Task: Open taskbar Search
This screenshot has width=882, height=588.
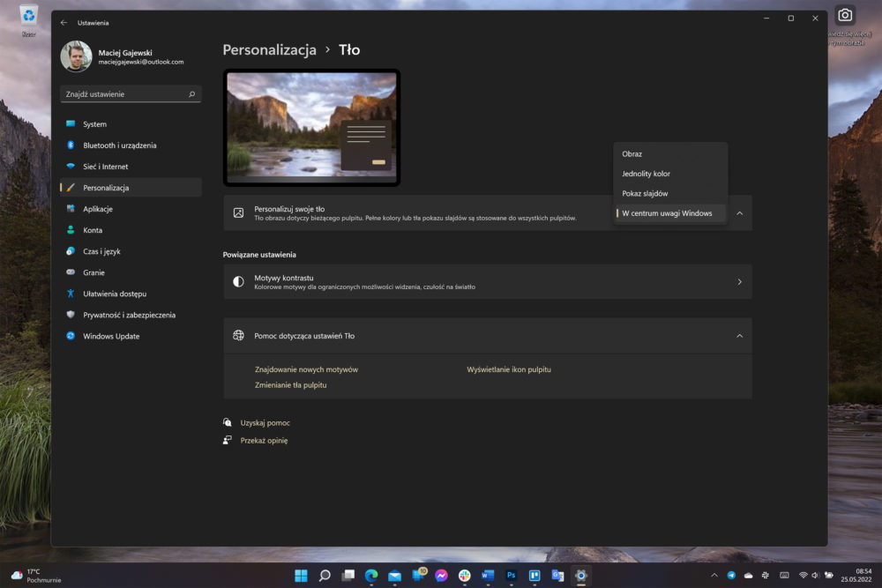Action: click(x=325, y=575)
